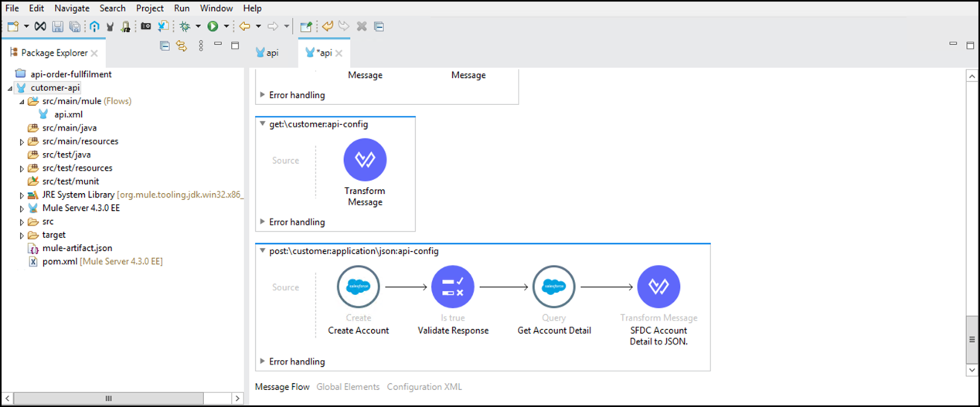Collapse the get:\customer:api-config flow

[x=263, y=124]
